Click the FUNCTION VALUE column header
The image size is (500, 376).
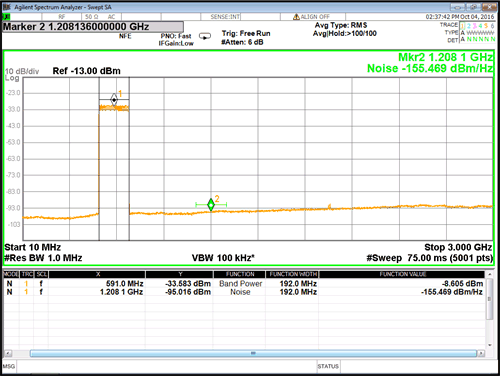pos(402,274)
